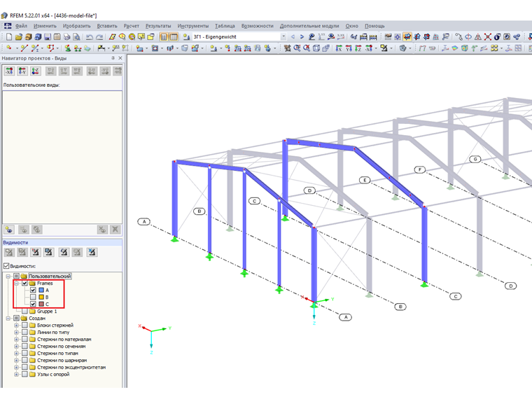Open the Результаты menu
Viewport: 532px width, 399px height.
click(x=158, y=26)
